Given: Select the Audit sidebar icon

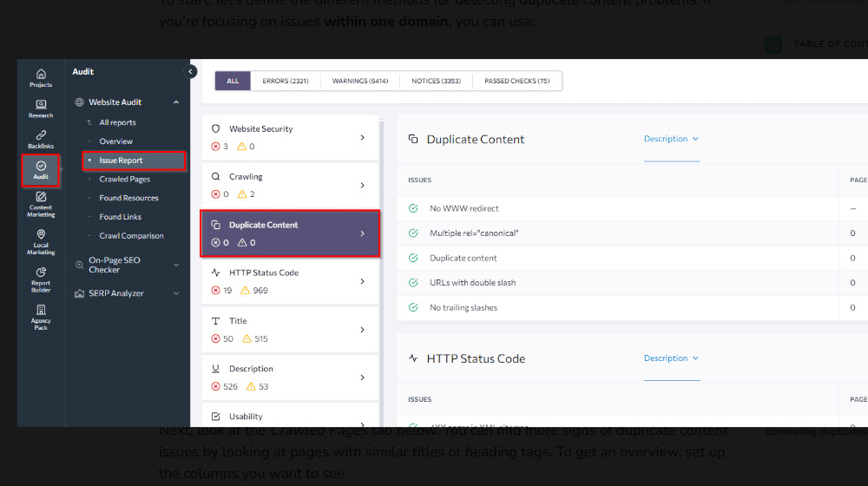Looking at the screenshot, I should point(41,170).
